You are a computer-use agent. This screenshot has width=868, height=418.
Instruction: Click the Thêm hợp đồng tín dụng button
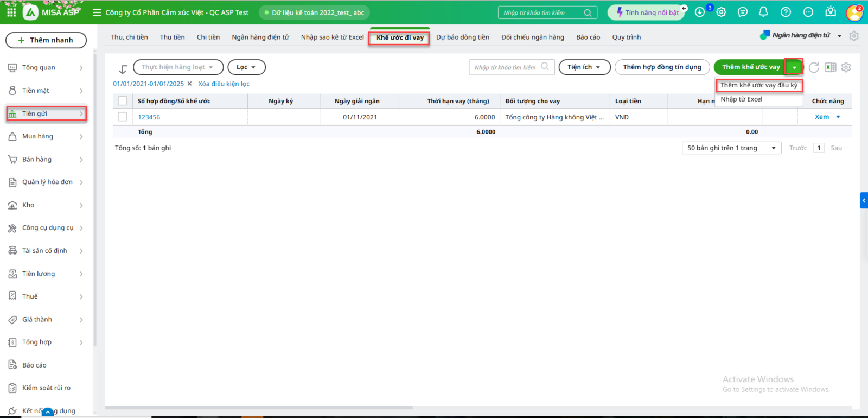pyautogui.click(x=662, y=67)
